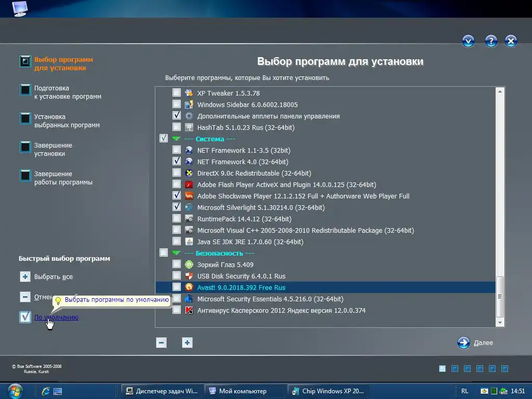Screen dimensions: 532x399
Task: Click the 14:51 clock in system tray
Action: (517, 391)
